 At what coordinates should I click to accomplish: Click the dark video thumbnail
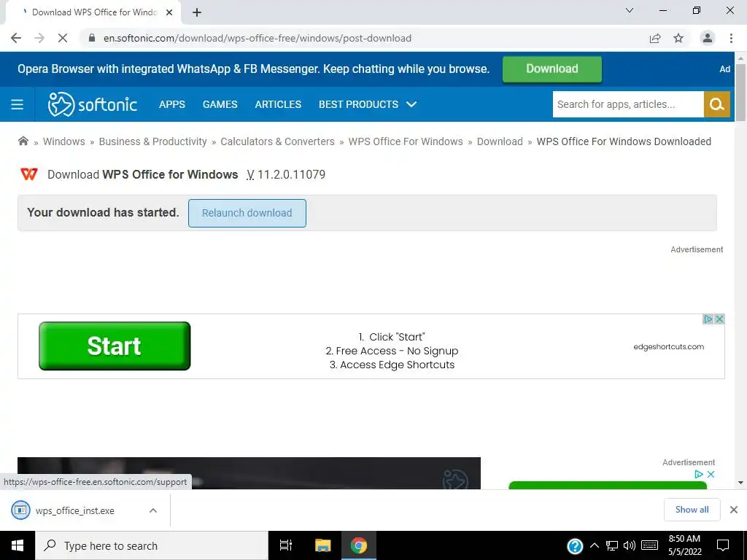pos(249,473)
